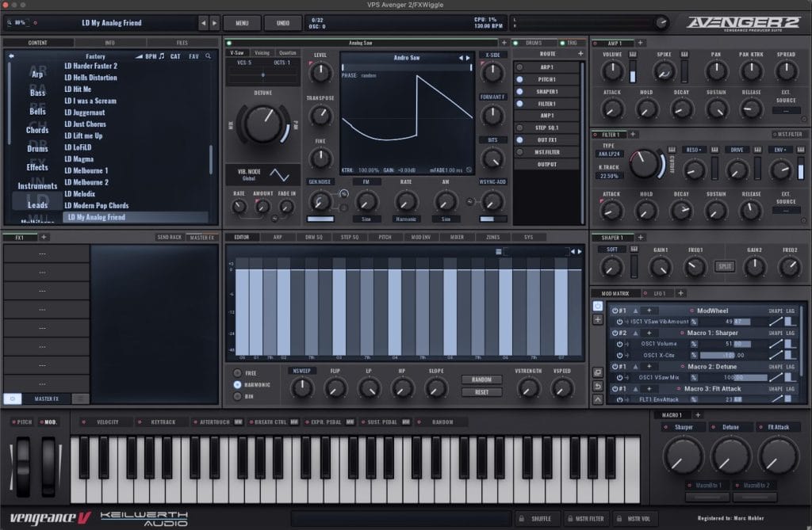The image size is (812, 530).
Task: Select the LD Melbourne 1 preset
Action: pyautogui.click(x=86, y=170)
